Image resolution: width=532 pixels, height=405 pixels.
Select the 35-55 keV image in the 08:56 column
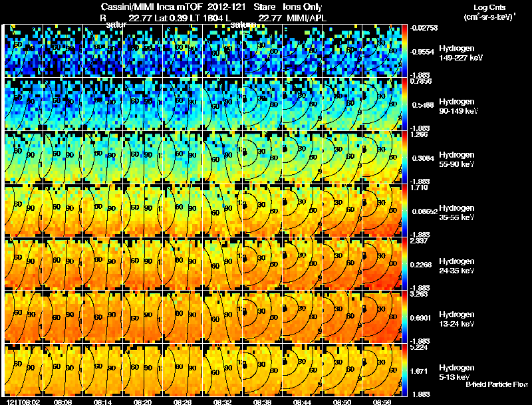[382, 211]
